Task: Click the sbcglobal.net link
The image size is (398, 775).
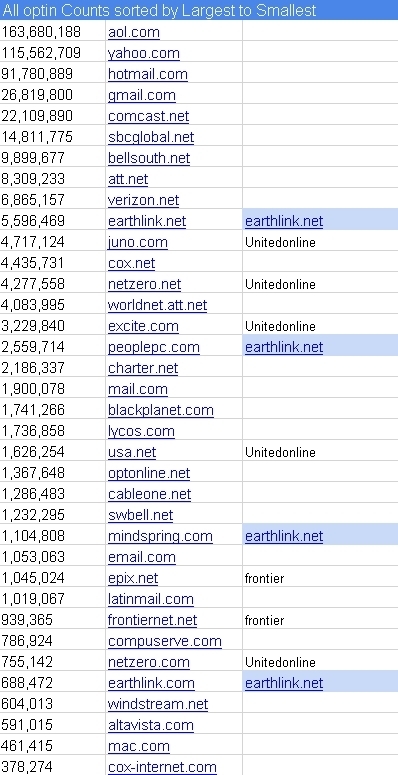Action: (151, 137)
